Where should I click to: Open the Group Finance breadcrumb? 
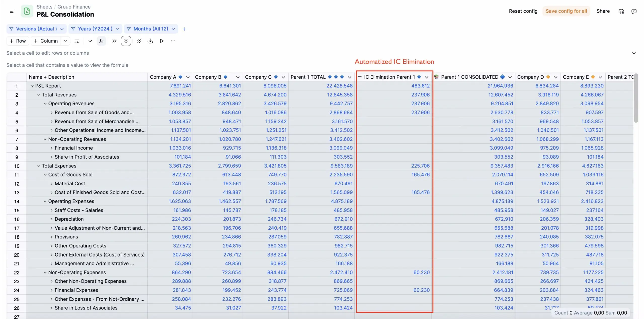(74, 7)
